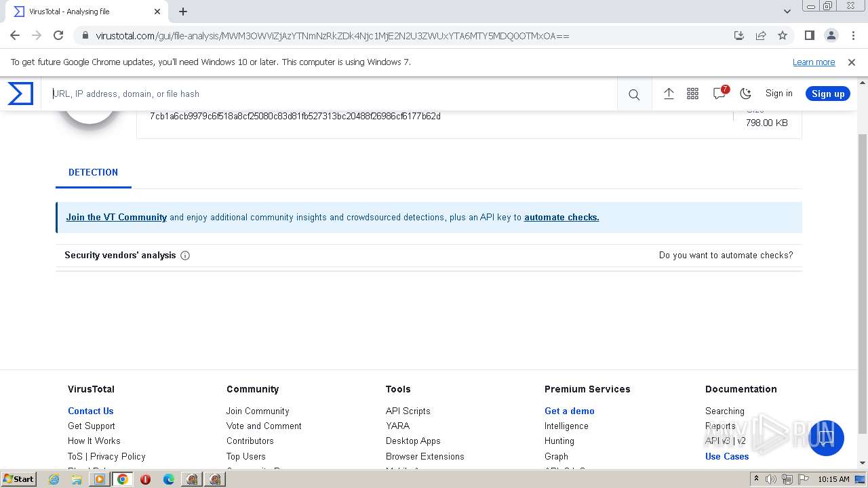Open the Get Support footer link
The height and width of the screenshot is (488, 868).
tap(92, 426)
